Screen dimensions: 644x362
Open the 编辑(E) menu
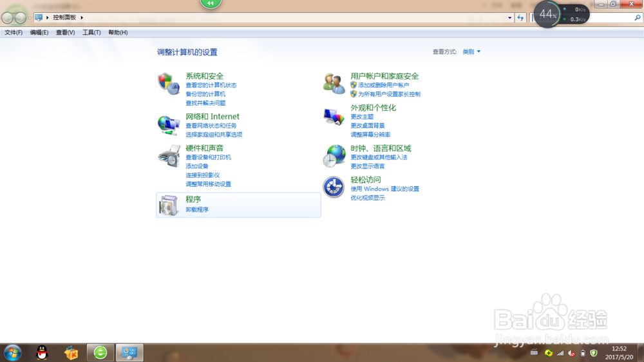[39, 32]
